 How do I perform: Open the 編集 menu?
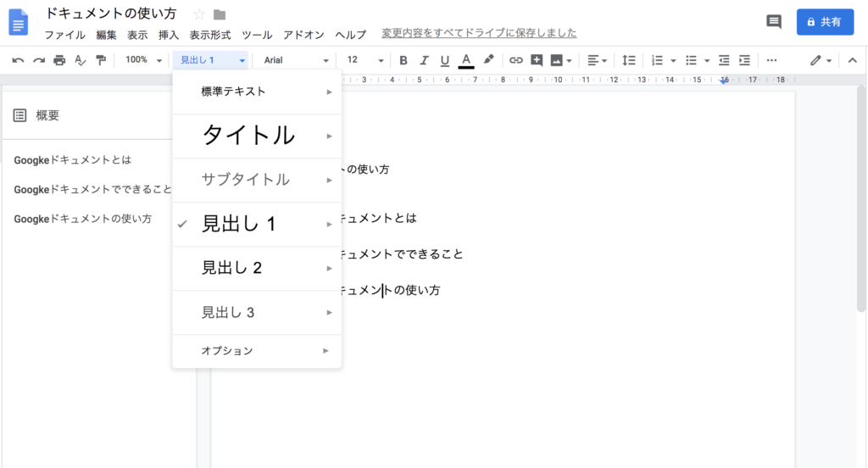point(106,35)
